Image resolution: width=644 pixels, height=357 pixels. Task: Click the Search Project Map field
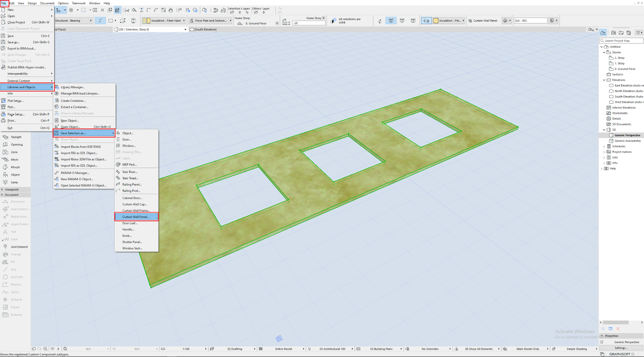[x=621, y=41]
